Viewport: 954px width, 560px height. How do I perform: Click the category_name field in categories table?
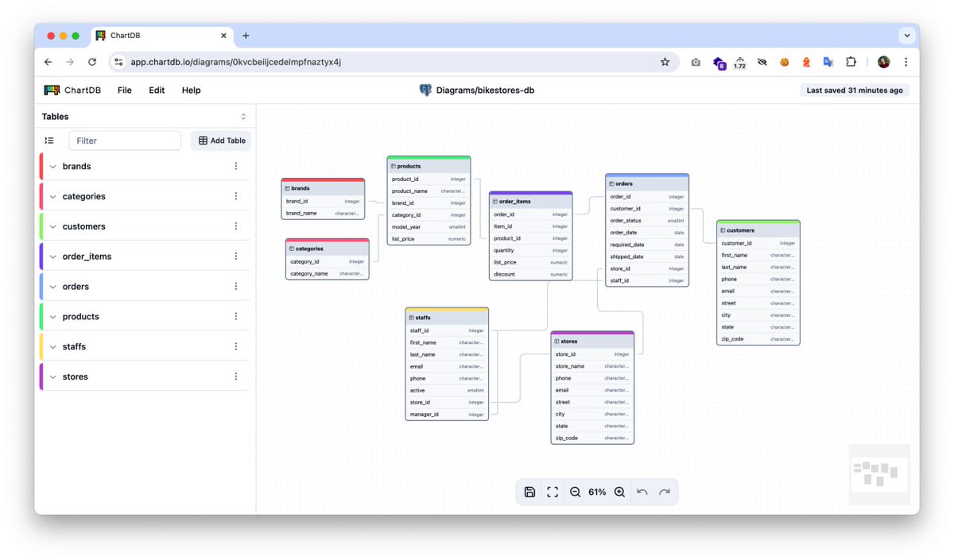(x=327, y=273)
